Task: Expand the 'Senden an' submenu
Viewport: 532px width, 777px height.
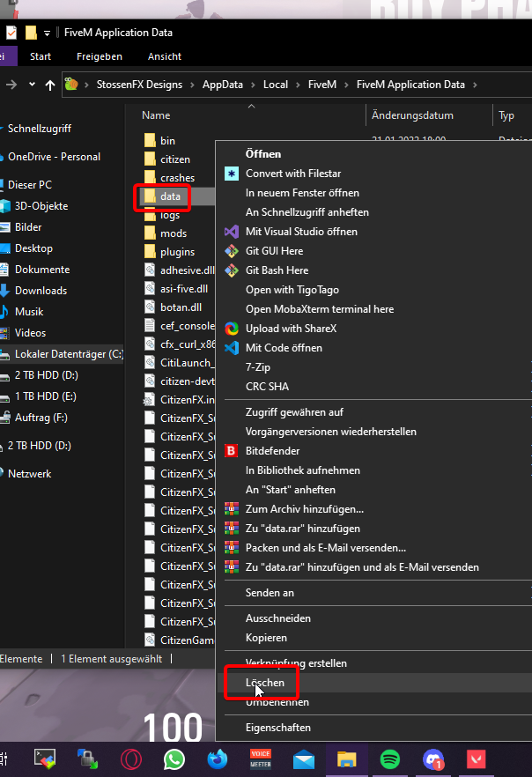Action: (x=270, y=593)
